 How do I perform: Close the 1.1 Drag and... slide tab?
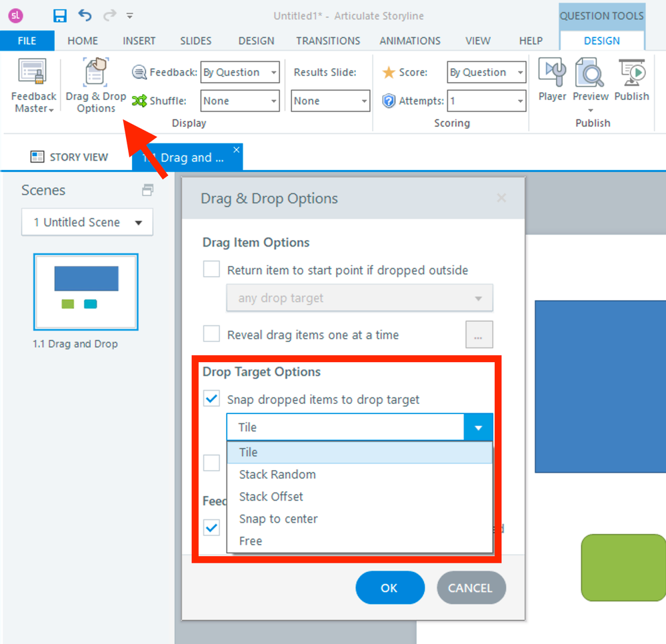(x=237, y=149)
